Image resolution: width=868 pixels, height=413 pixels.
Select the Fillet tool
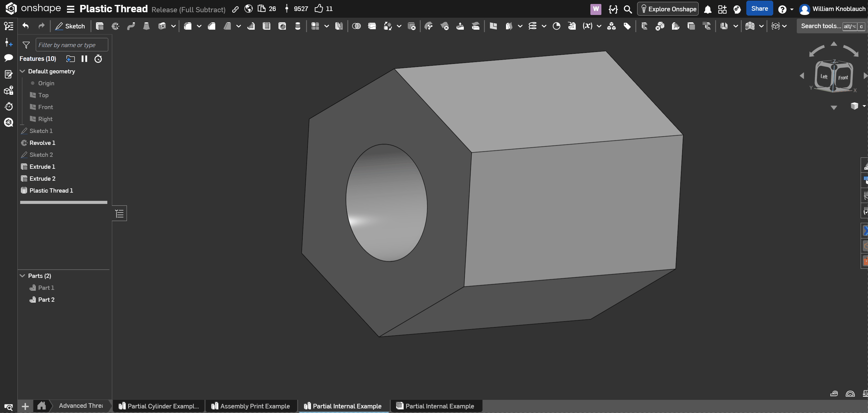pyautogui.click(x=188, y=26)
